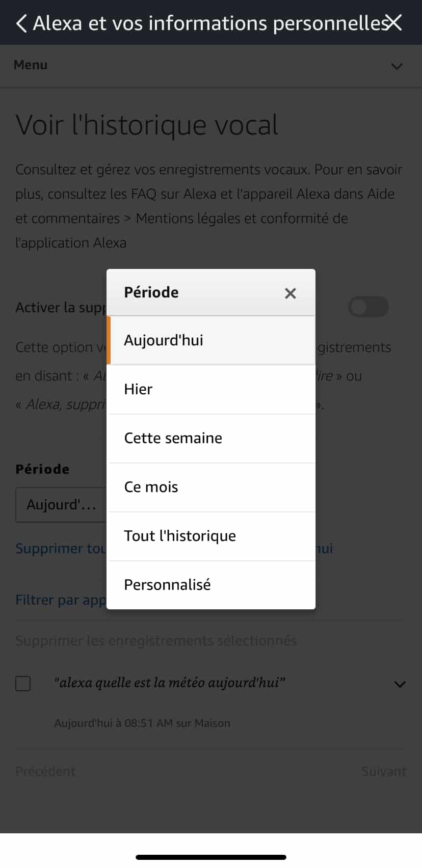Select Cette semaine option
Image resolution: width=422 pixels, height=868 pixels.
pyautogui.click(x=211, y=438)
